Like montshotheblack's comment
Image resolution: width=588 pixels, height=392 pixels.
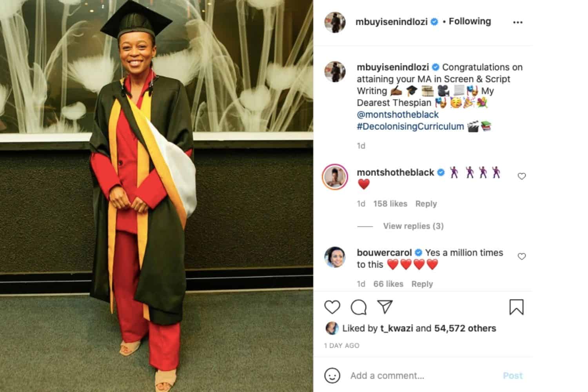point(522,176)
